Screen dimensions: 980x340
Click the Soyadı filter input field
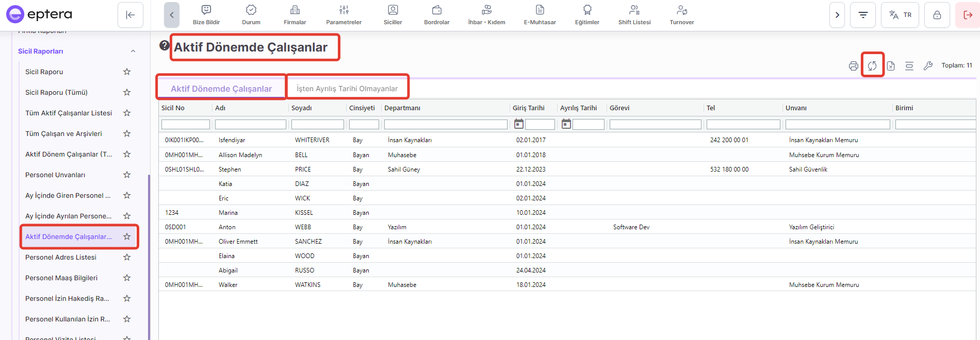317,125
